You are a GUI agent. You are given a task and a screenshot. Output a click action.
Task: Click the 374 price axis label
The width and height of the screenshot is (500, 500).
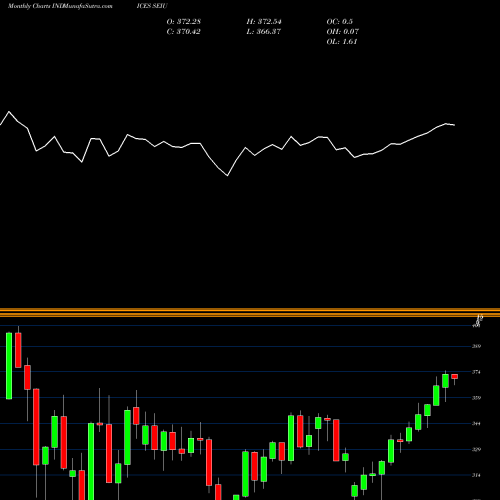coord(476,372)
